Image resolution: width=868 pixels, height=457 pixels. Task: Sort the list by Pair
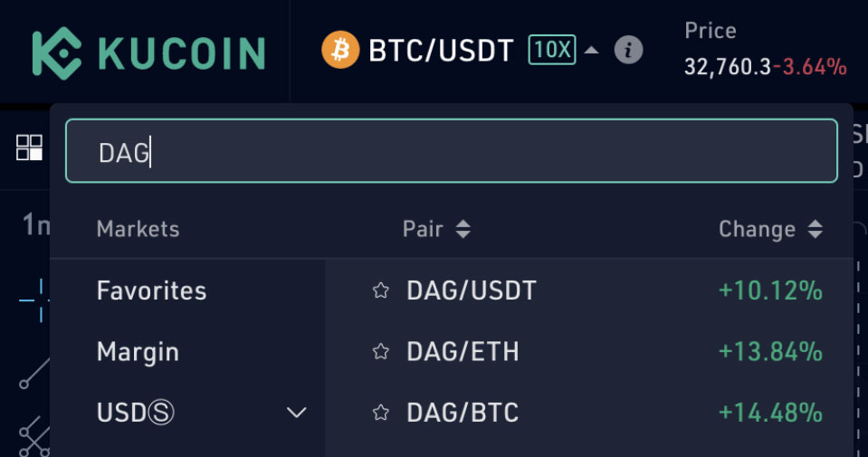tap(436, 229)
